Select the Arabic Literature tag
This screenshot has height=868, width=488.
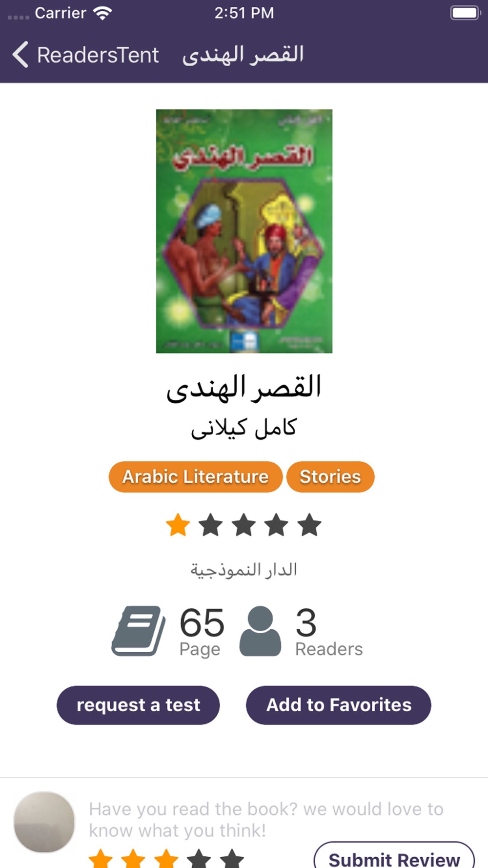pos(195,476)
